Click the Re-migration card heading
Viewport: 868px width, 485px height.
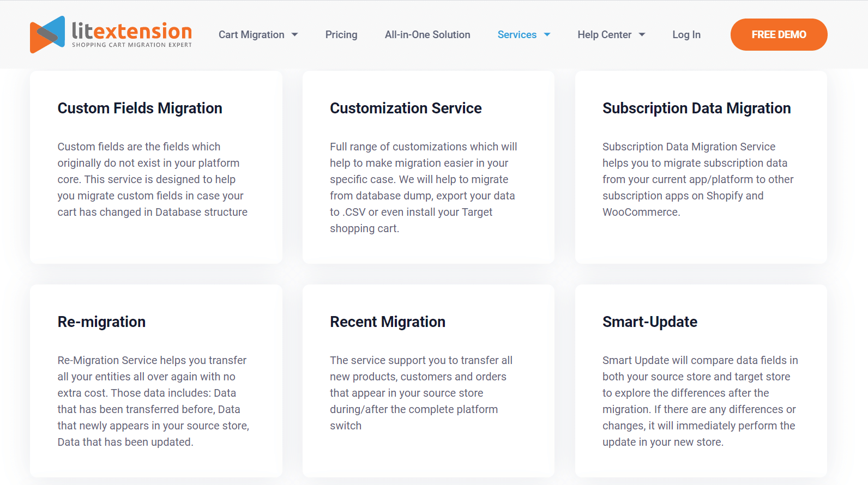click(101, 322)
